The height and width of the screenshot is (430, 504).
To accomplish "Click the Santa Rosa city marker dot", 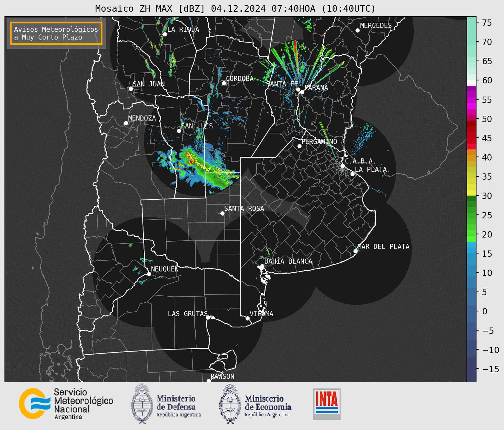I will (222, 214).
